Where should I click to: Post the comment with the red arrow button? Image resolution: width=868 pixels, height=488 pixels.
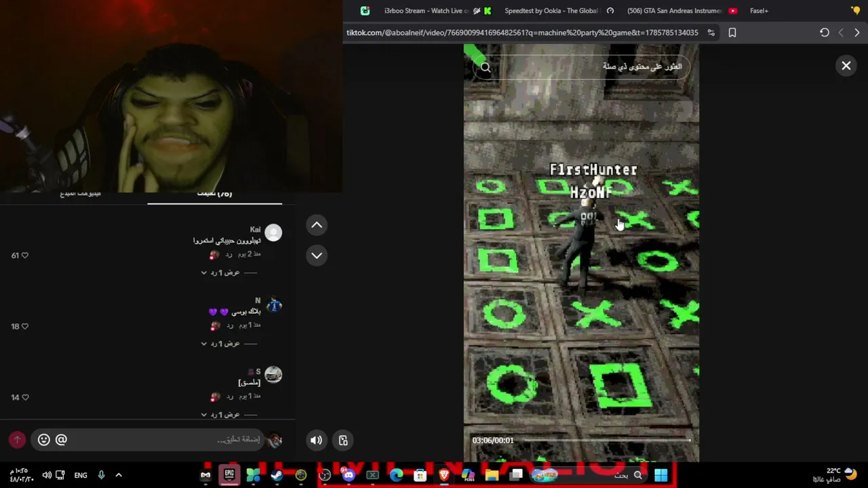click(17, 440)
